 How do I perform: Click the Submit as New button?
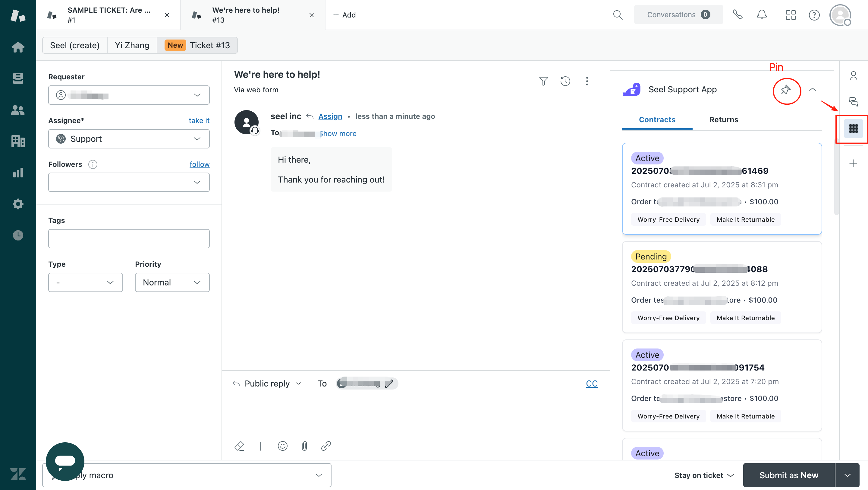(x=788, y=475)
